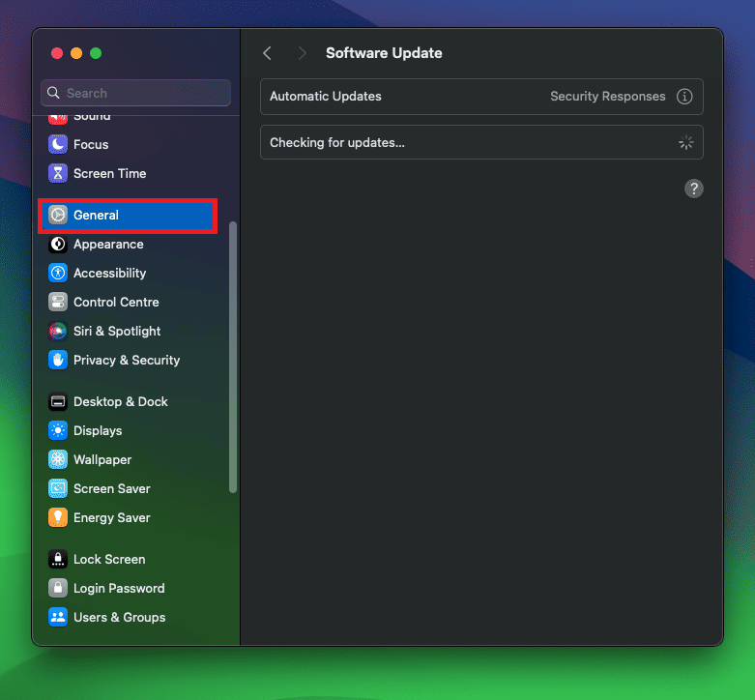This screenshot has height=700, width=755.
Task: Click the Security Responses text
Action: point(608,97)
